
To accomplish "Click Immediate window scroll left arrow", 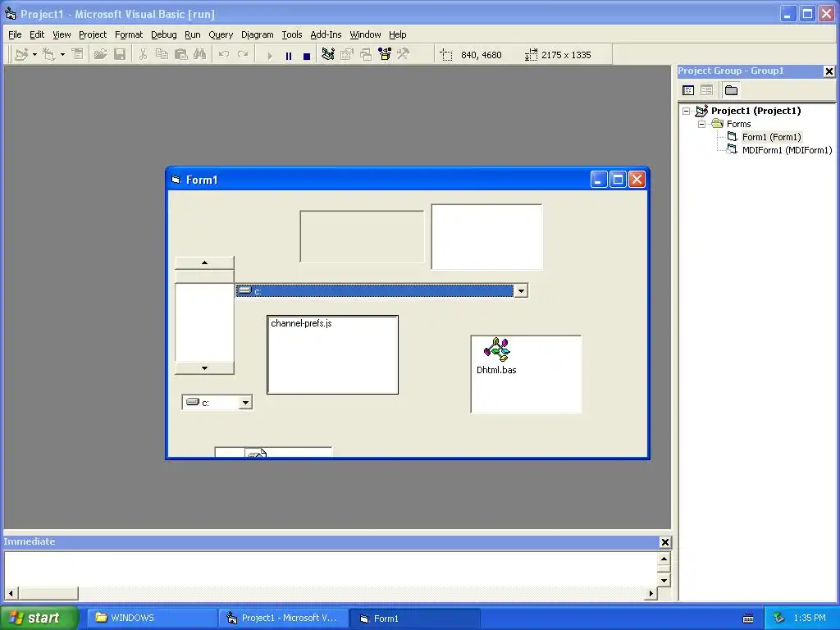I will click(x=11, y=593).
